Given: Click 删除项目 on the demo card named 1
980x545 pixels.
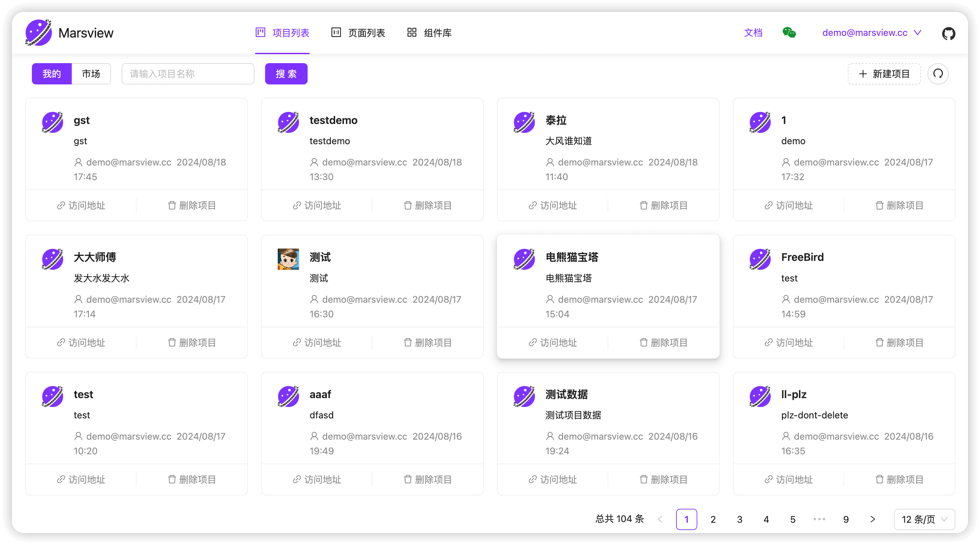Looking at the screenshot, I should [899, 205].
